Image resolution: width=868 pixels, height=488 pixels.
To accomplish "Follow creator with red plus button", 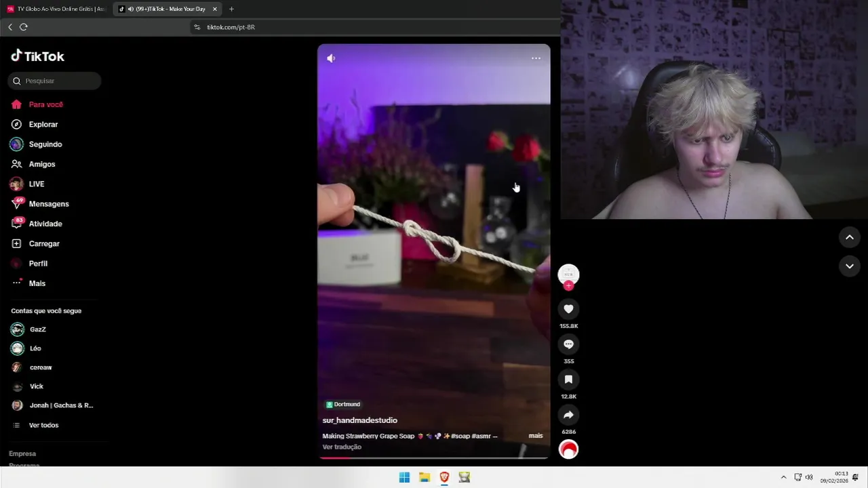I will [x=568, y=286].
